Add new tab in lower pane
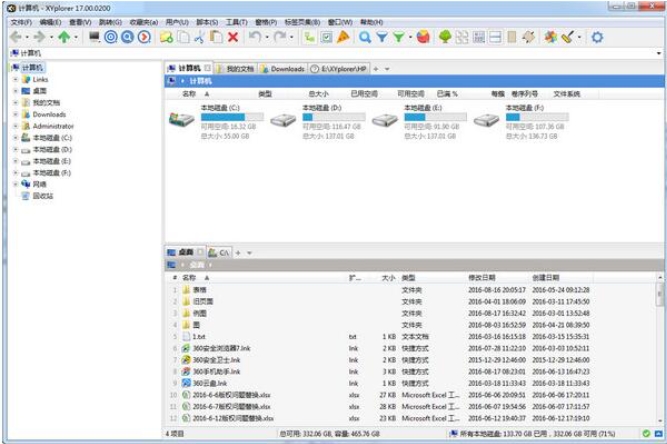 click(x=238, y=253)
